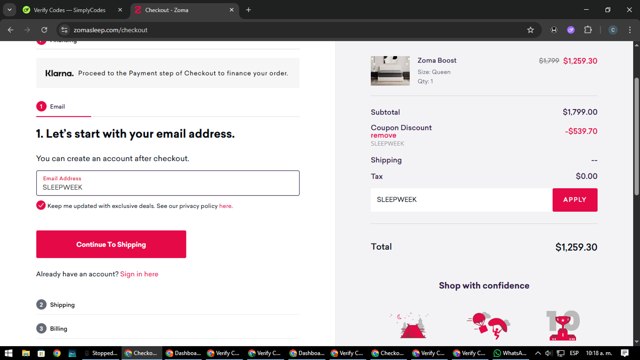Bookmark this page with the star icon
This screenshot has width=640, height=360.
[x=530, y=30]
